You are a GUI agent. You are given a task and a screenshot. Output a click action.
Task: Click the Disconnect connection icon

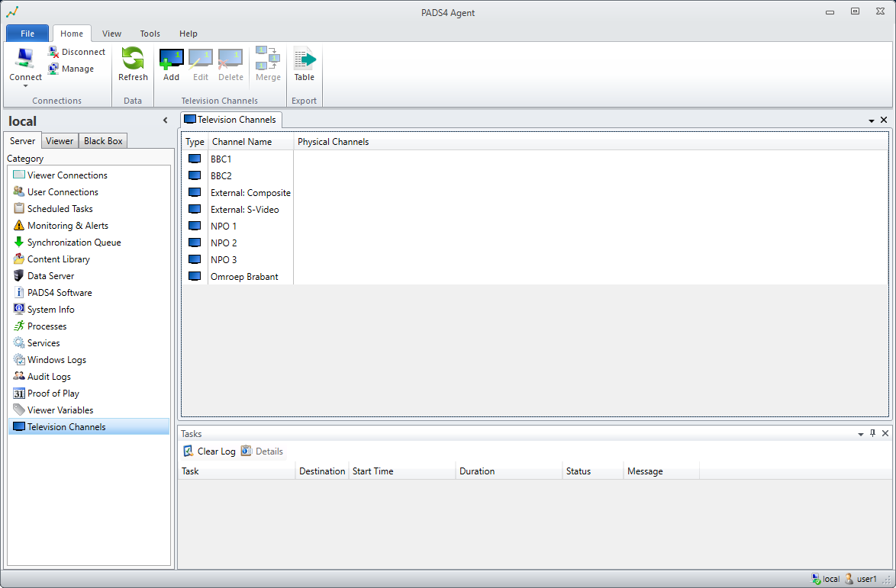pyautogui.click(x=53, y=52)
